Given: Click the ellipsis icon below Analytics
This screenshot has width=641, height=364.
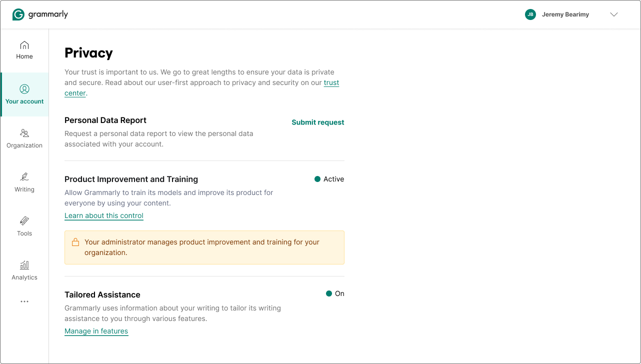Looking at the screenshot, I should pos(24,301).
